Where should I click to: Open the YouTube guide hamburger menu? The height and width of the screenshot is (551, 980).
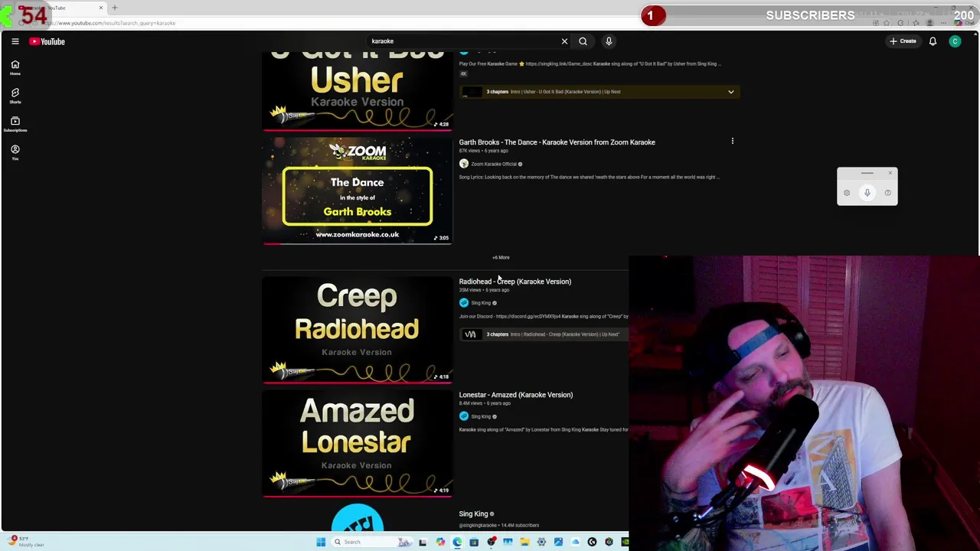(15, 41)
